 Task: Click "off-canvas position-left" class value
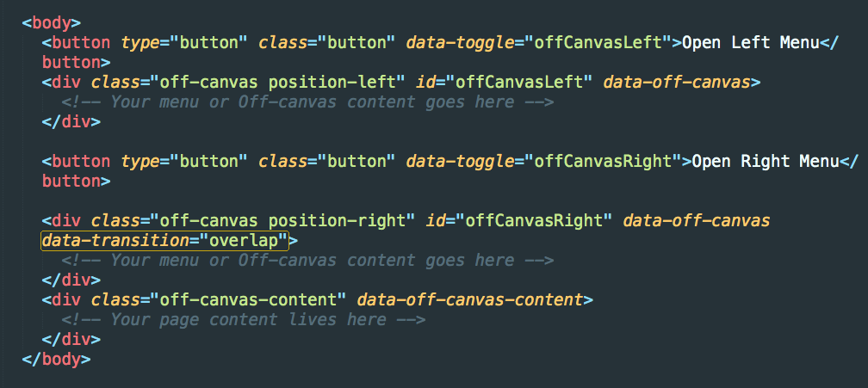[276, 83]
